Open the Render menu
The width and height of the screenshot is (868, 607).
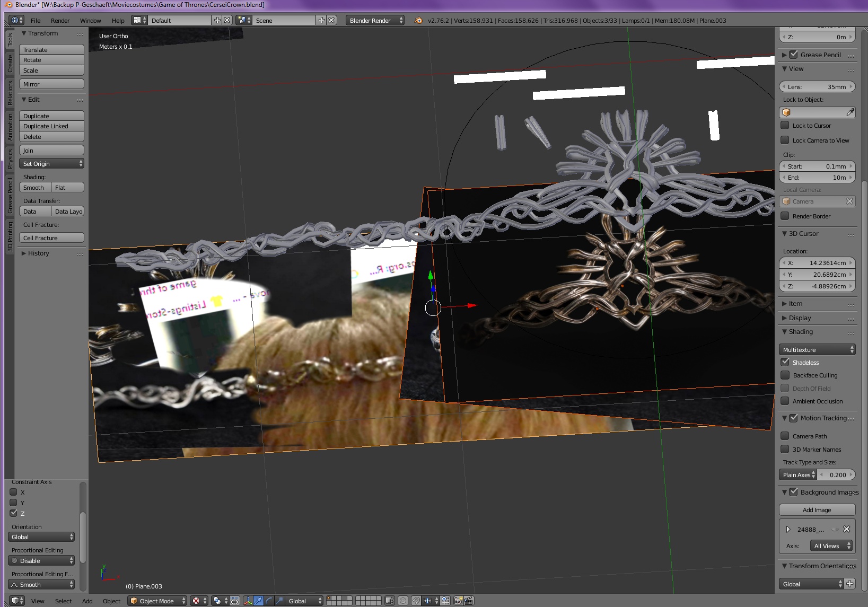[60, 21]
